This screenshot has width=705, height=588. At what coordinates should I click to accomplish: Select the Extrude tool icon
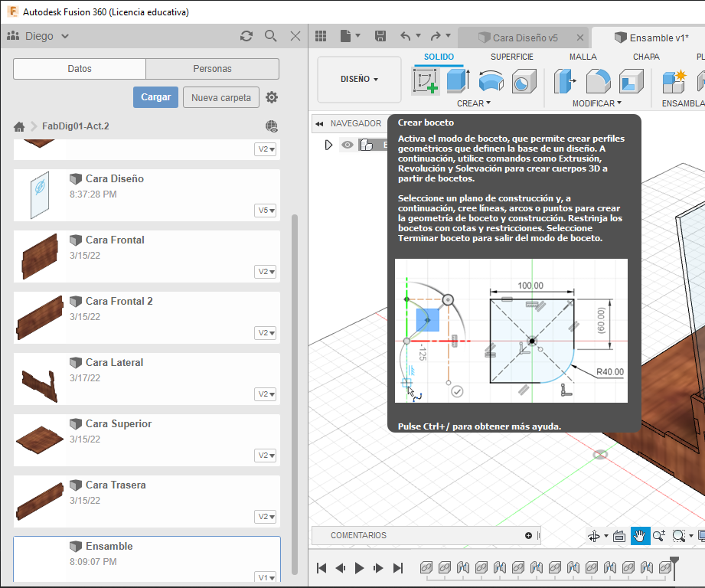[459, 81]
